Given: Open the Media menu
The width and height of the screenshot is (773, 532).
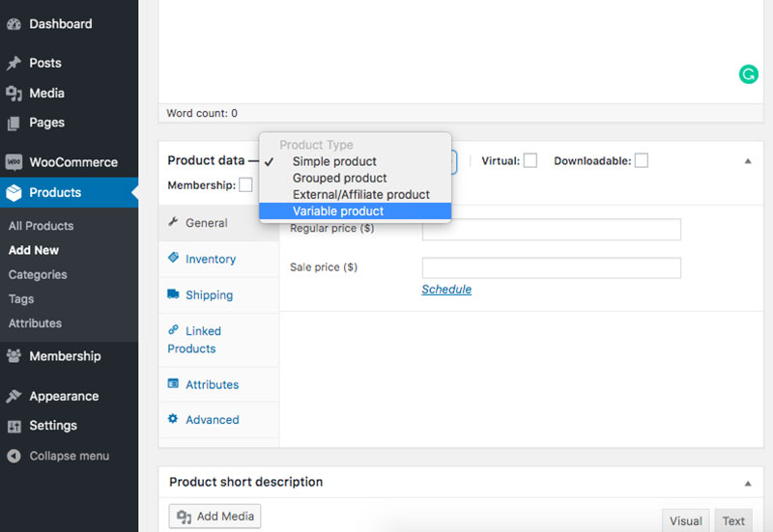Looking at the screenshot, I should (69, 93).
